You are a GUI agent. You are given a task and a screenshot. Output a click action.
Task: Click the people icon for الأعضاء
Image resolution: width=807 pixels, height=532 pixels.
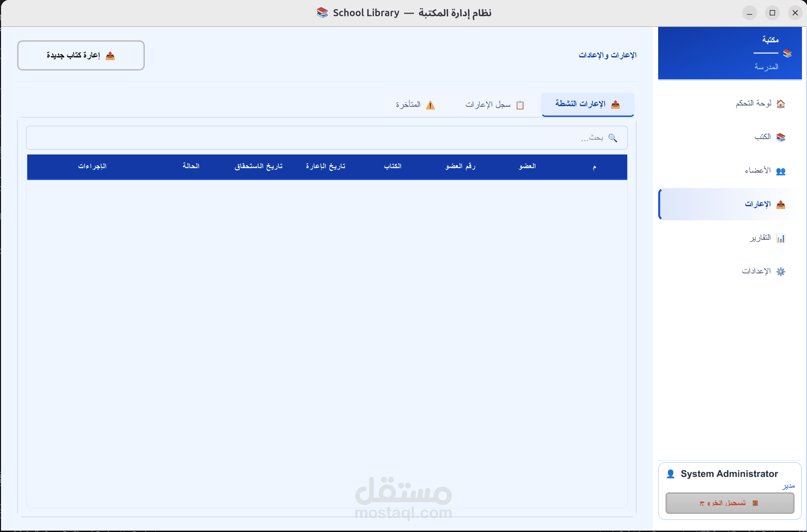coord(780,171)
